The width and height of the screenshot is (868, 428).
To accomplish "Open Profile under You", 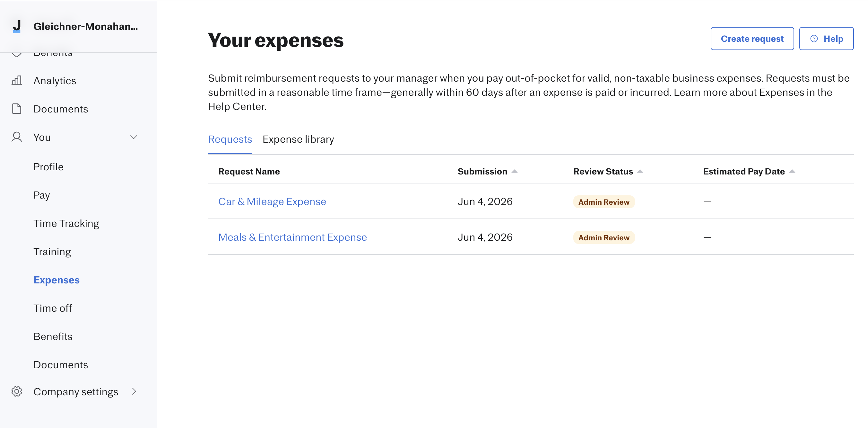I will tap(48, 167).
